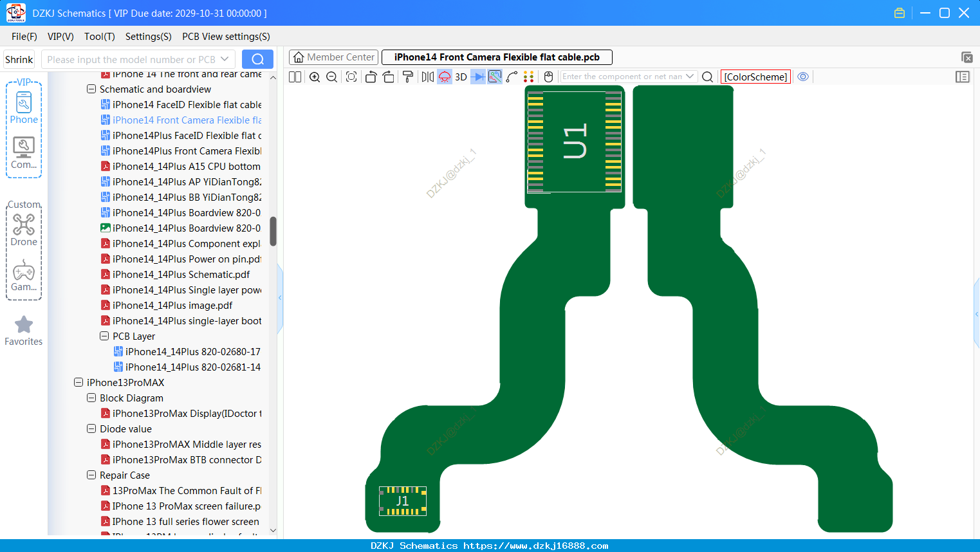980x552 pixels.
Task: Open the Tool(T) menu
Action: tap(100, 37)
